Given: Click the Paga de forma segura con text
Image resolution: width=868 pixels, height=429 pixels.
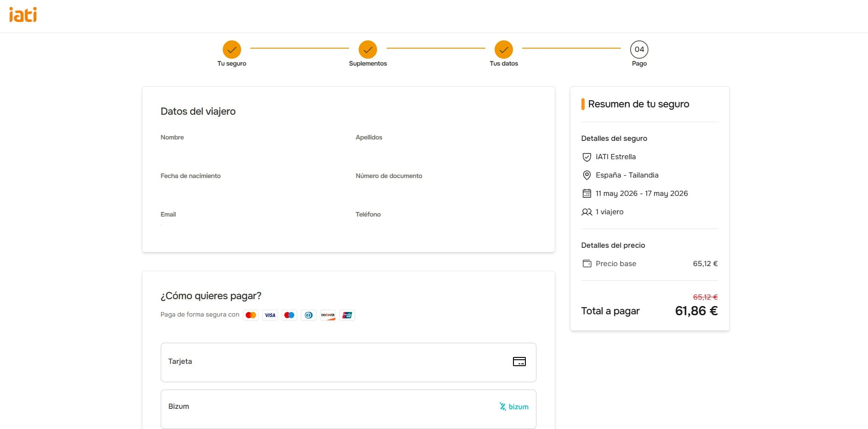Looking at the screenshot, I should [200, 315].
